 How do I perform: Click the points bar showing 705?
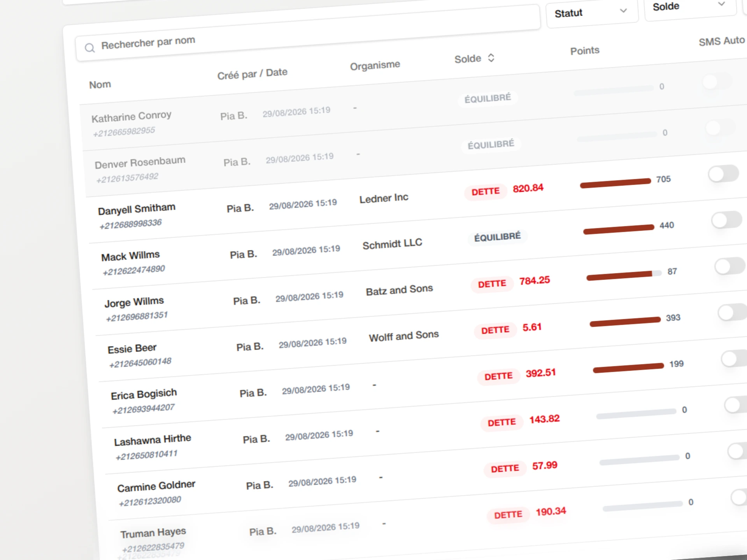(615, 183)
